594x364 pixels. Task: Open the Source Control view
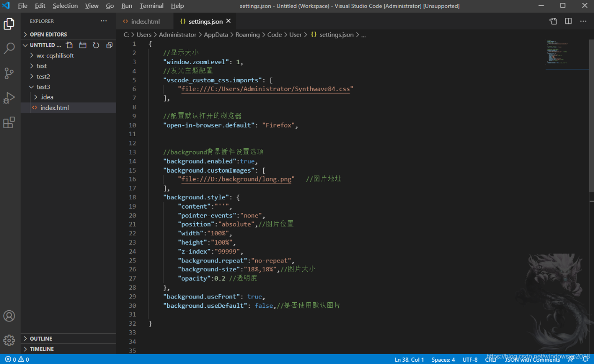point(9,73)
